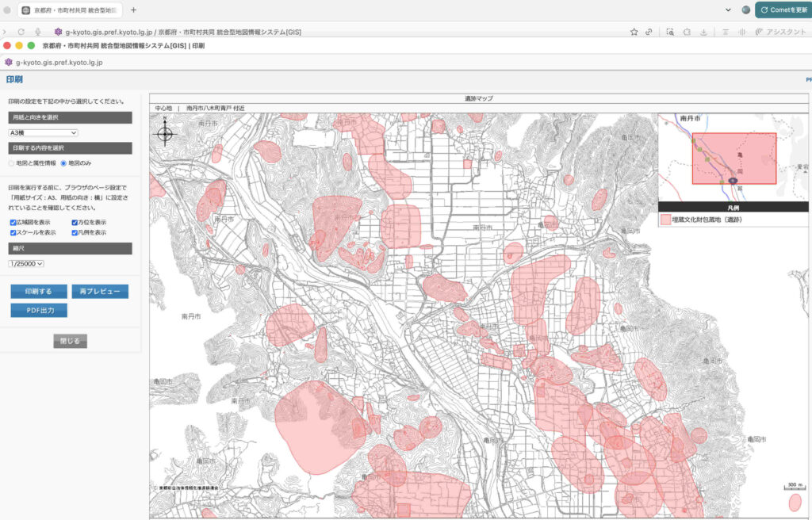The height and width of the screenshot is (520, 812).
Task: Click the 印刷する print button
Action: click(x=39, y=292)
